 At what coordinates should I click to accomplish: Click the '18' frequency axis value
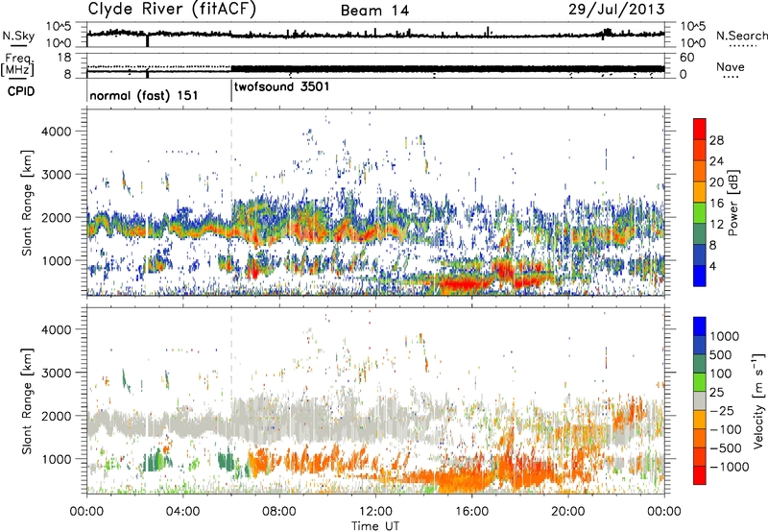64,58
